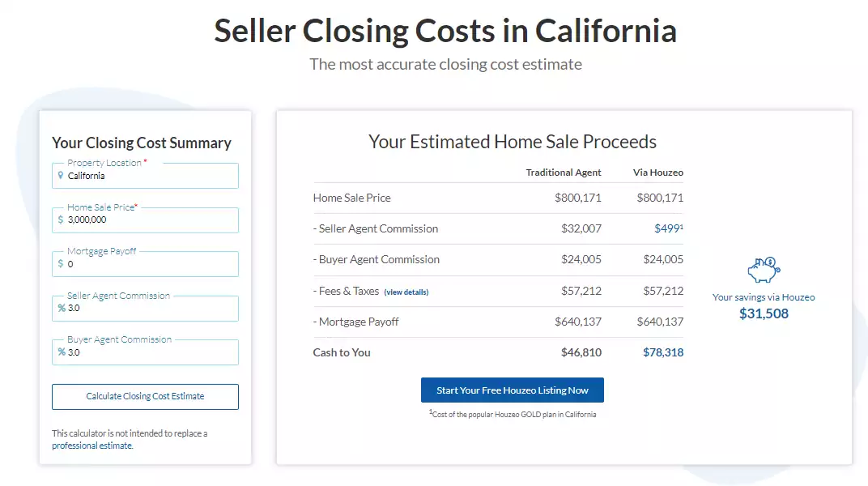Click the piggy bank savings icon
Image resolution: width=868 pixels, height=486 pixels.
point(763,271)
